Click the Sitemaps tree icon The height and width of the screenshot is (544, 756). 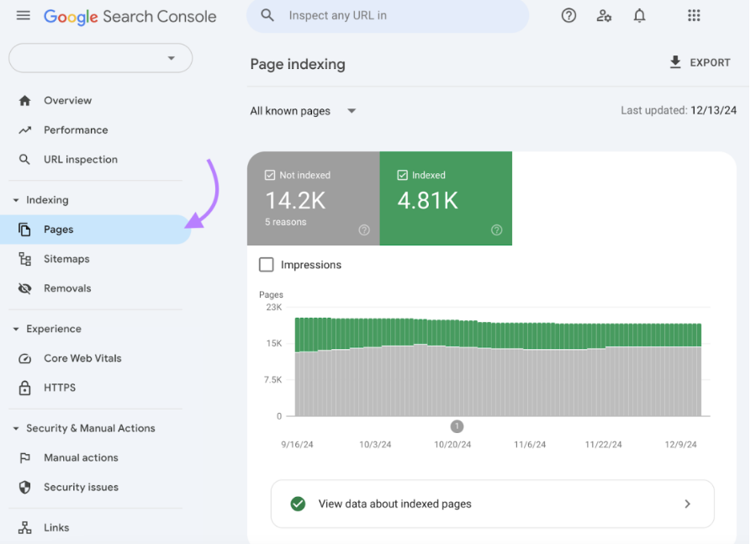(24, 259)
